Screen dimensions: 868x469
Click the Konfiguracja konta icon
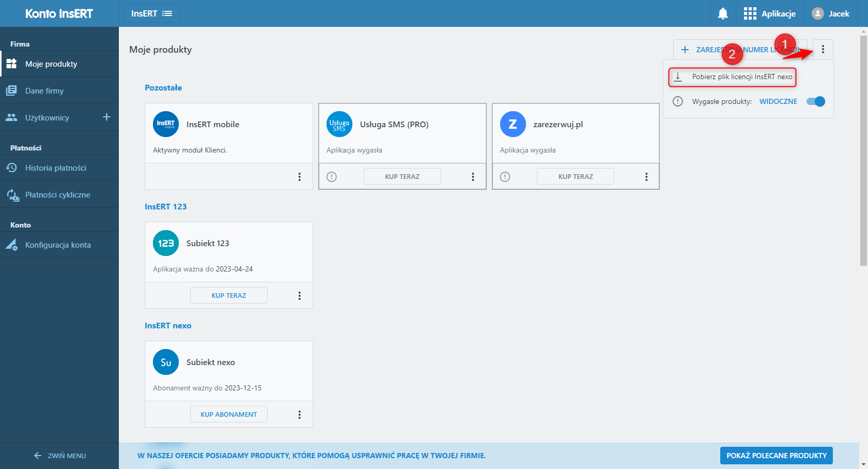11,245
